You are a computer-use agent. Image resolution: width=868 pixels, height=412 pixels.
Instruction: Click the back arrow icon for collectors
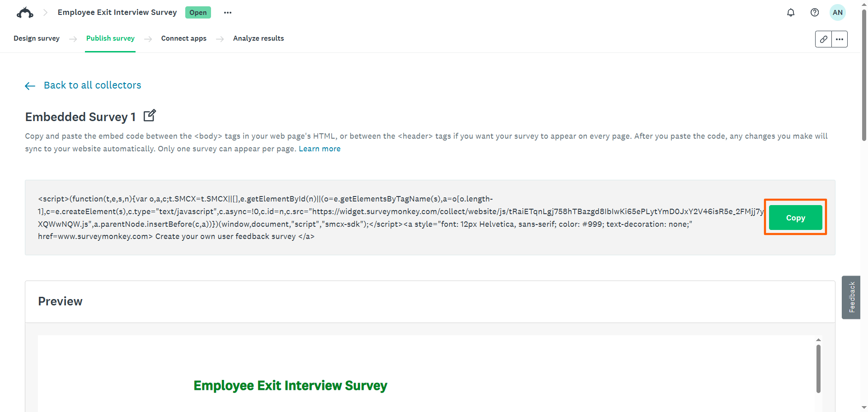[x=30, y=86]
